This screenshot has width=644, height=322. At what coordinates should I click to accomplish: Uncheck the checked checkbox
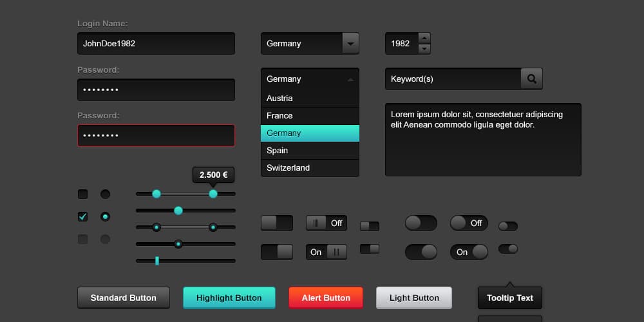83,217
